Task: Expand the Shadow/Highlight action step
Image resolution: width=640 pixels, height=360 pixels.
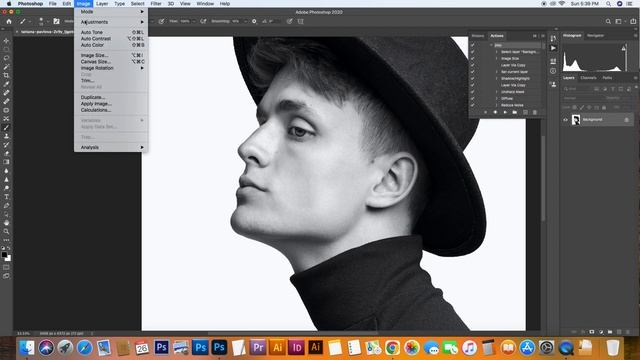Action: [x=497, y=78]
